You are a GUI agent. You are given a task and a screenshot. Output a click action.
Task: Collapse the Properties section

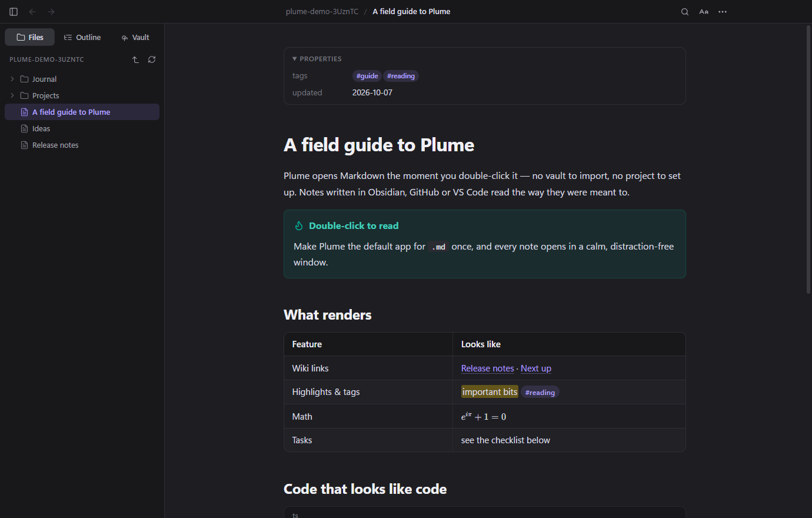point(317,59)
